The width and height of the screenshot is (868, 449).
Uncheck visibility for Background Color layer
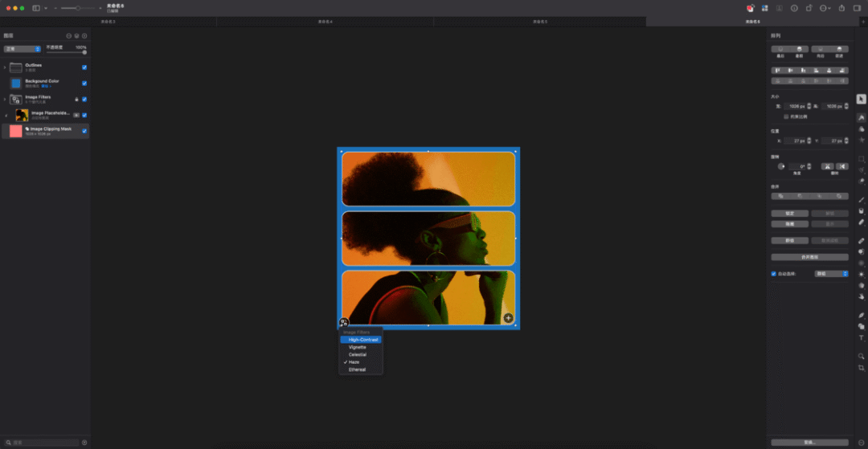pos(84,83)
